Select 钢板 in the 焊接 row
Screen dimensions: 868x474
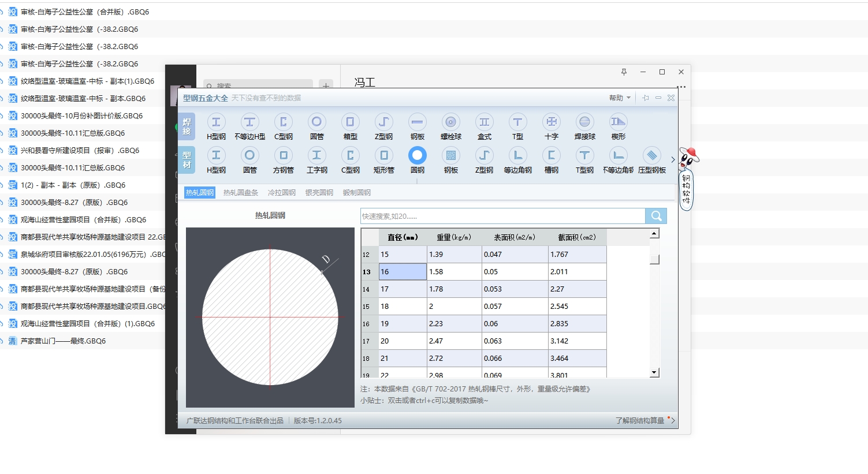pos(417,127)
